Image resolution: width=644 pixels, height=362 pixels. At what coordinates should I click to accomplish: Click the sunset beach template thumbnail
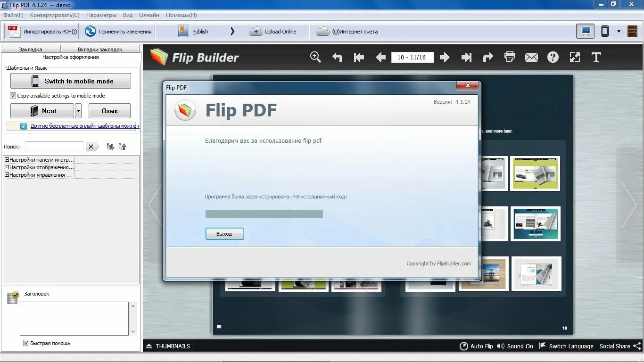484,274
